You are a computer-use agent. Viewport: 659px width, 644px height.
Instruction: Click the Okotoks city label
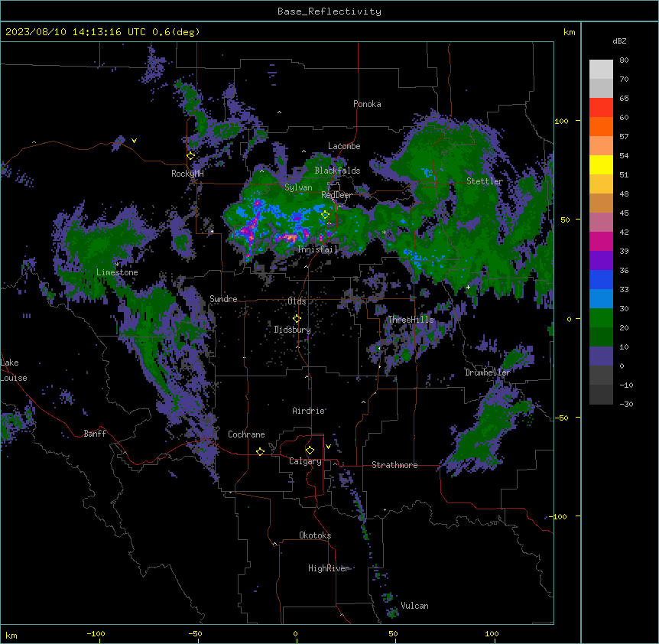tap(315, 535)
